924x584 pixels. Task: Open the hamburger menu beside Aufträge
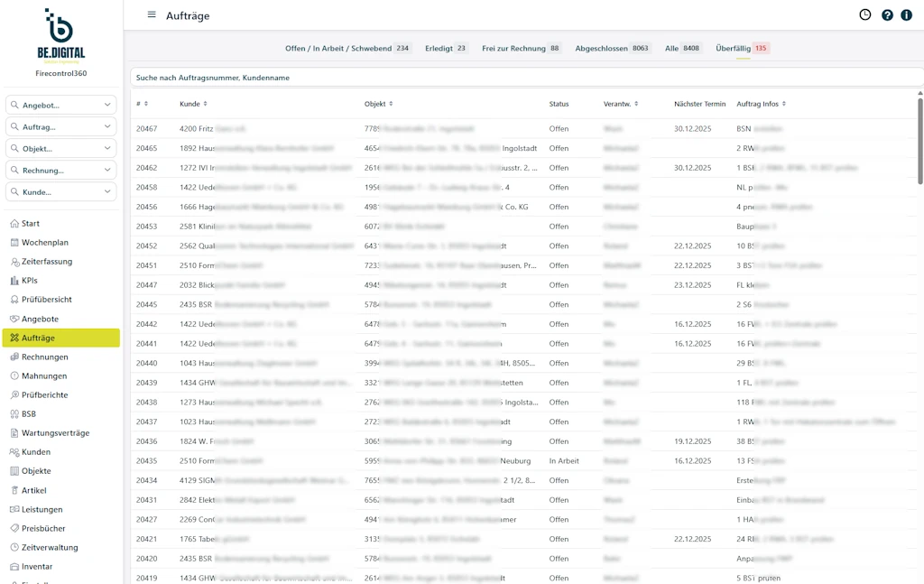coord(152,15)
